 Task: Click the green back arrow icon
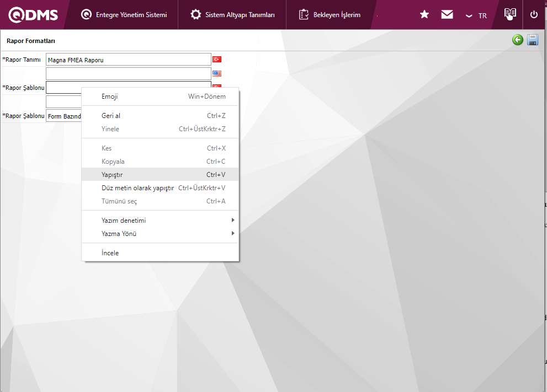click(518, 40)
